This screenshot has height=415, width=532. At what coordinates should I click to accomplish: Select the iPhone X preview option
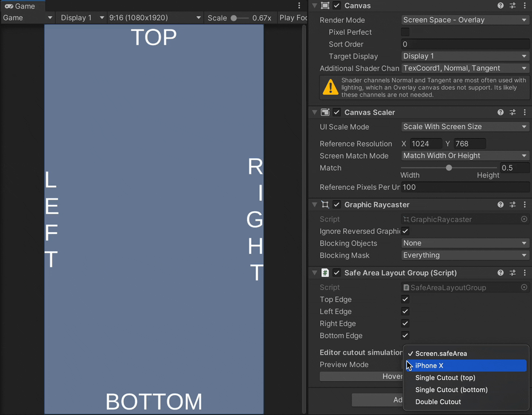click(466, 366)
